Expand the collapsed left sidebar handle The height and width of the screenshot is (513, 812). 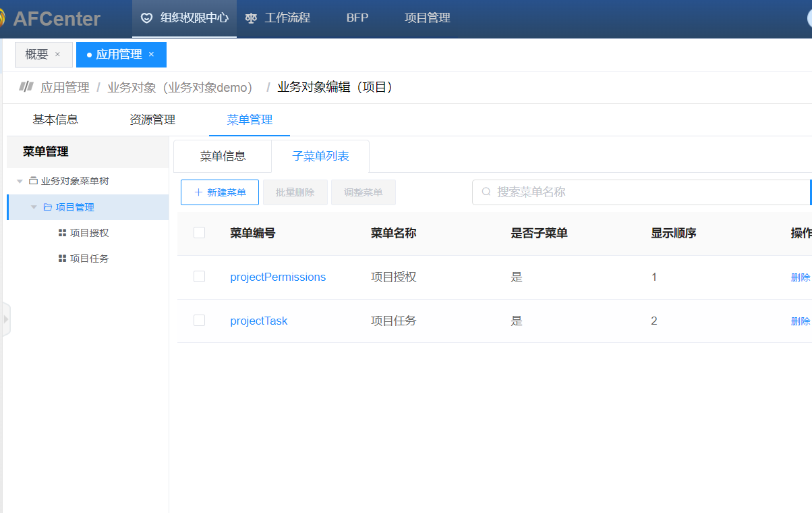[5, 319]
